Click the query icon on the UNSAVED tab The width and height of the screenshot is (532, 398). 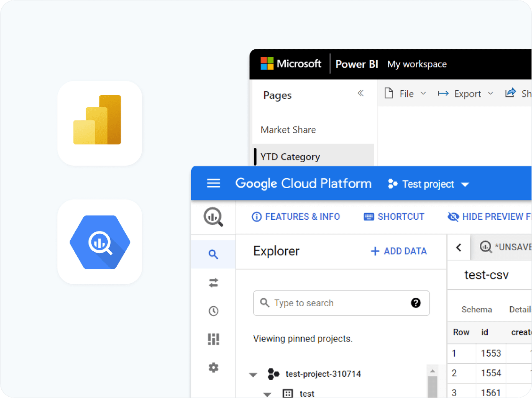point(486,246)
